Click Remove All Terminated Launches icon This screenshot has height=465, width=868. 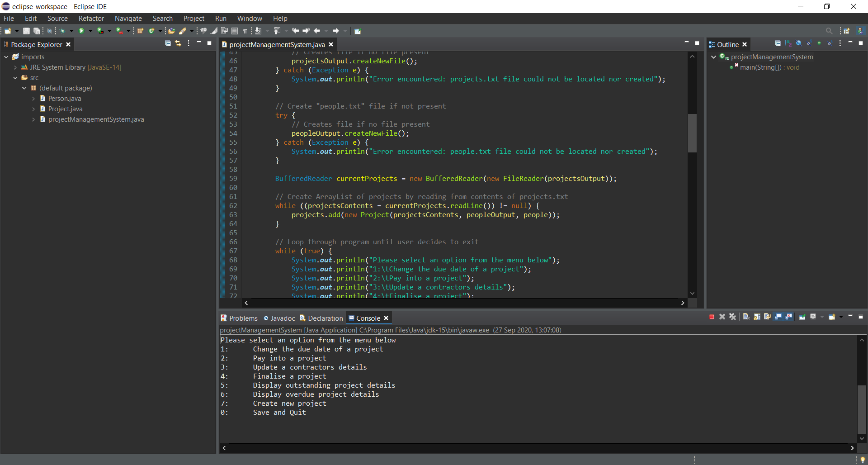point(733,317)
